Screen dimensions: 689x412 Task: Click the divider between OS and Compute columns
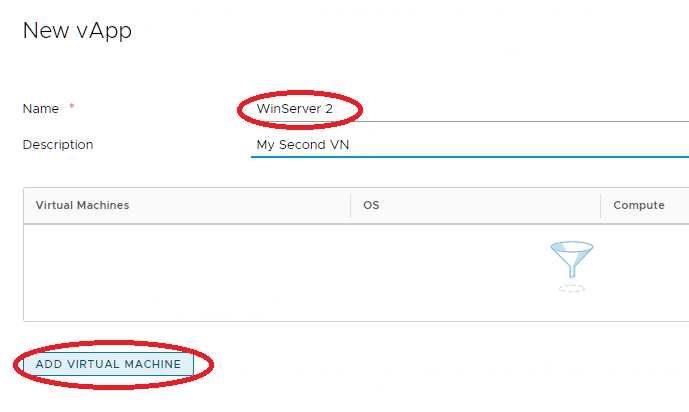tap(600, 206)
